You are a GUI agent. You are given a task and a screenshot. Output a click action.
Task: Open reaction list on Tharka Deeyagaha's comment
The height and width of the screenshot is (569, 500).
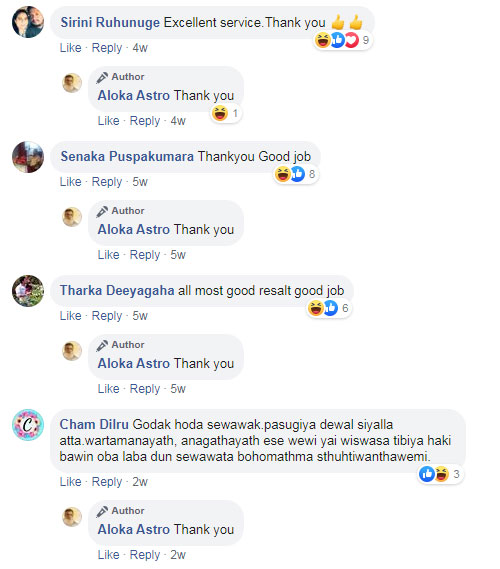[328, 308]
